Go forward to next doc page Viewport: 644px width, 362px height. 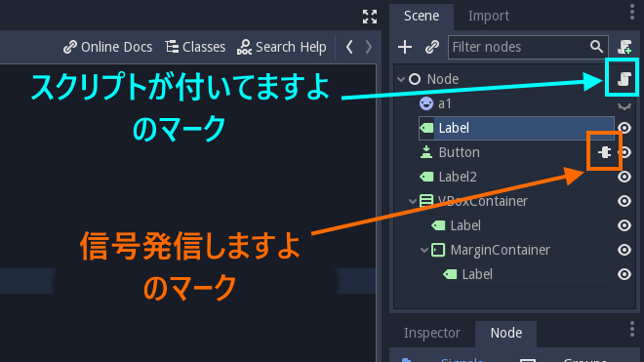pyautogui.click(x=369, y=47)
